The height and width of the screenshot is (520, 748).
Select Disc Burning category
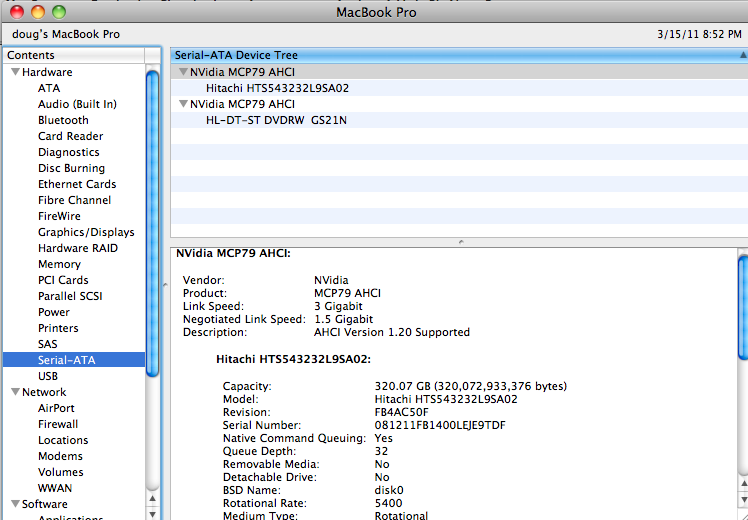click(x=72, y=168)
